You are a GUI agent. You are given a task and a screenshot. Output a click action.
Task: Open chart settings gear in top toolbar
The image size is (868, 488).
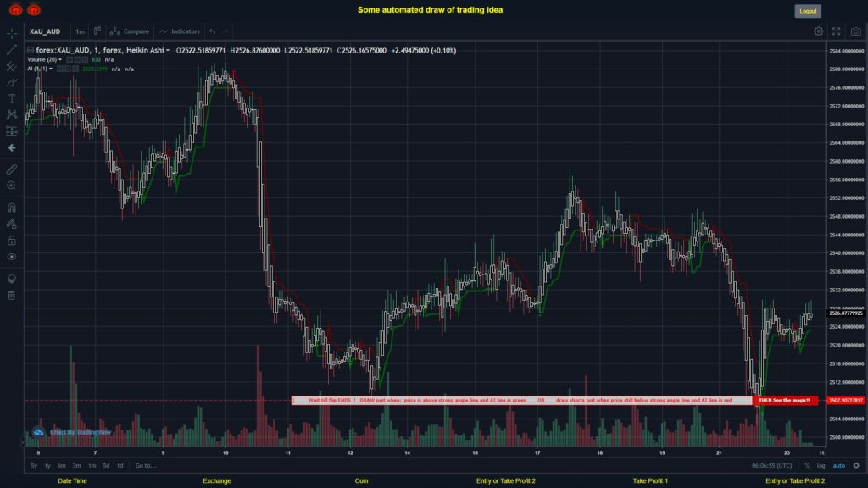[818, 31]
